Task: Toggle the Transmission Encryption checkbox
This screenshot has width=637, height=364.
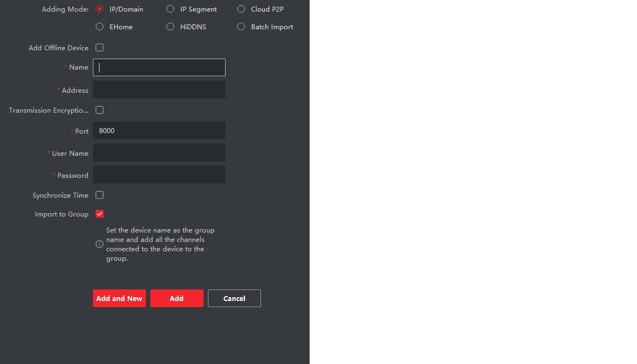Action: pyautogui.click(x=100, y=110)
